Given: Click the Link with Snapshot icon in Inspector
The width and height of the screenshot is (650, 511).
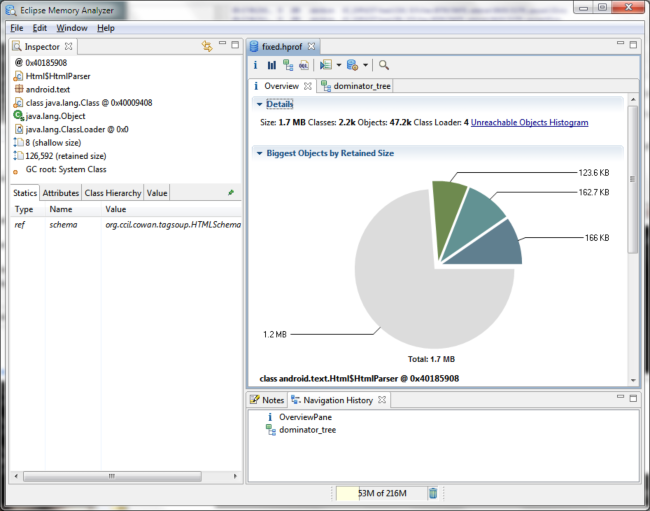Looking at the screenshot, I should tap(207, 46).
